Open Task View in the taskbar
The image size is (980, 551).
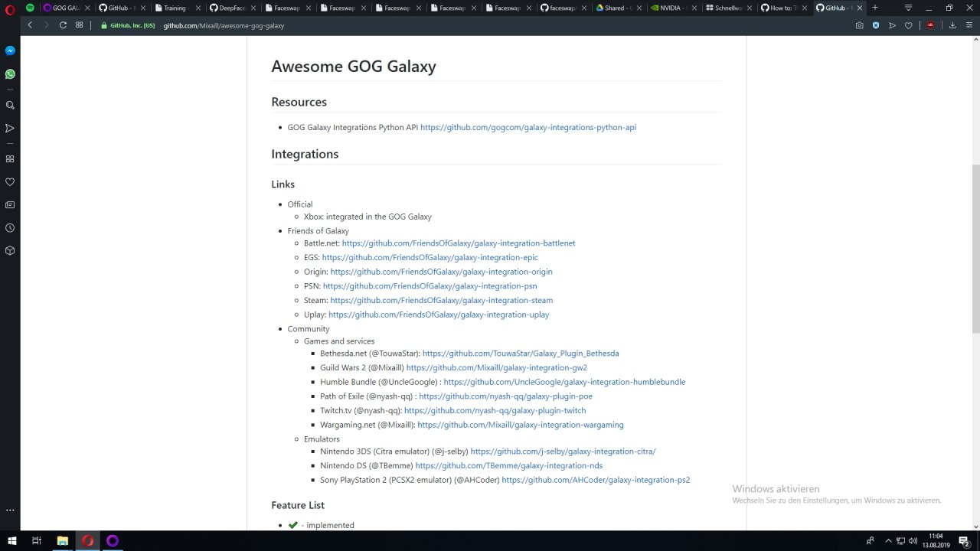point(36,541)
